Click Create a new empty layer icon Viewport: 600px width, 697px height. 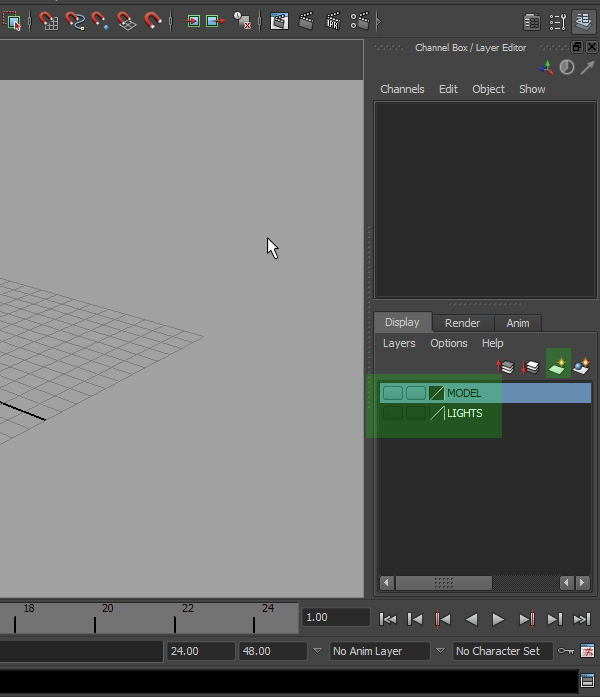tap(558, 365)
